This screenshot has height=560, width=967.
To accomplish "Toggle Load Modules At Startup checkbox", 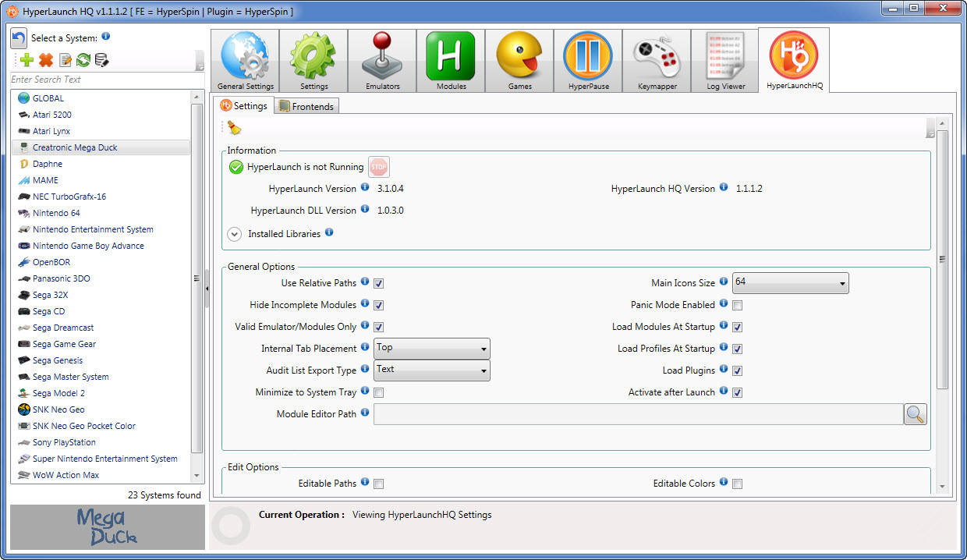I will click(x=738, y=328).
